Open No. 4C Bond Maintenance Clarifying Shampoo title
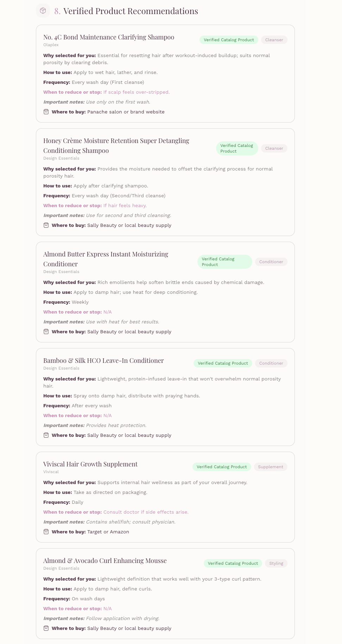The image size is (342, 644). [x=109, y=37]
